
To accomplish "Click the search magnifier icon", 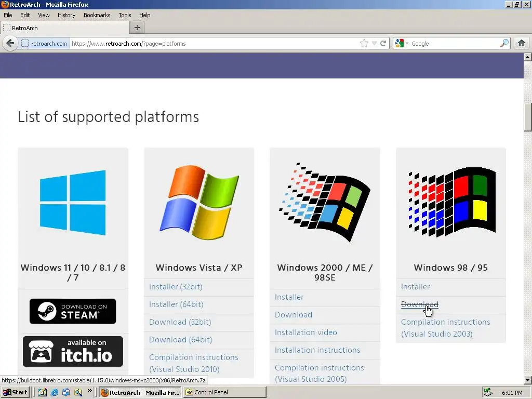I will pos(504,44).
